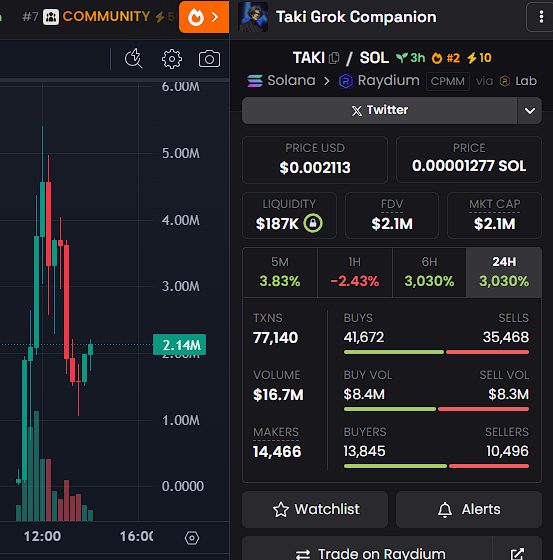553x560 pixels.
Task: Click the Raydium DEX logo
Action: click(345, 81)
